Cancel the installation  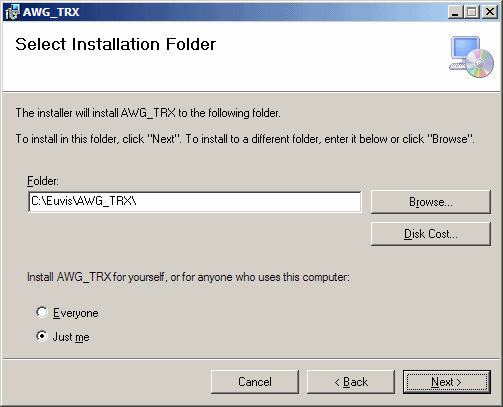point(255,382)
